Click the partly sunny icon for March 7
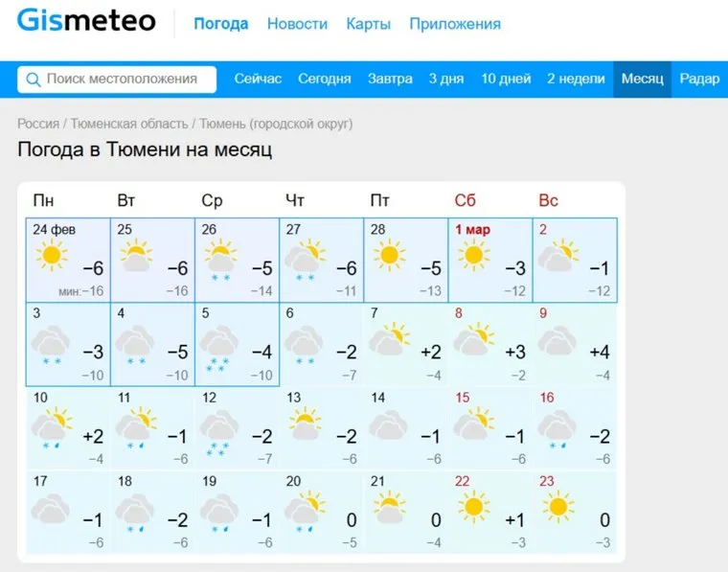 pyautogui.click(x=389, y=339)
